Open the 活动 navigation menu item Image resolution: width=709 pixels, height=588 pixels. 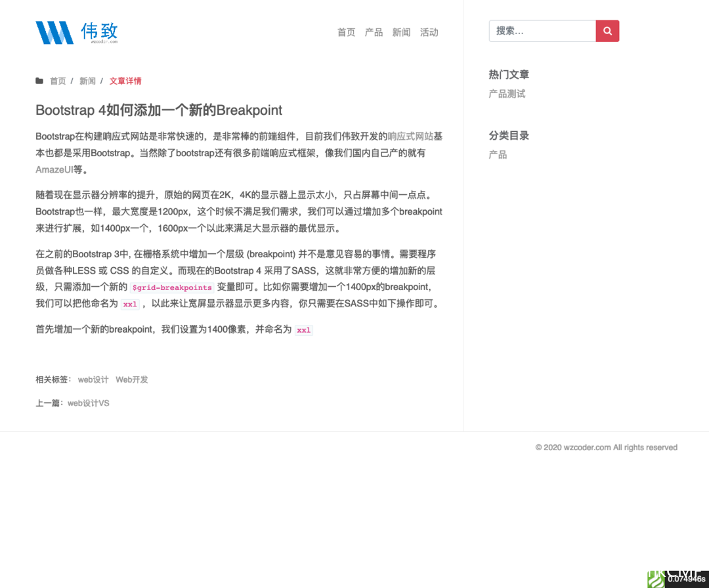(429, 33)
